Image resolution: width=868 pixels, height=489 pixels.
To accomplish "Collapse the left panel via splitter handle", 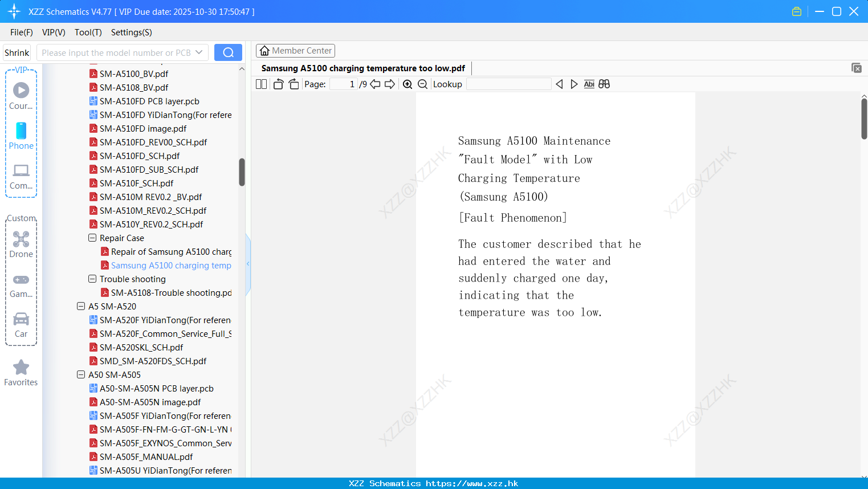I will point(248,264).
